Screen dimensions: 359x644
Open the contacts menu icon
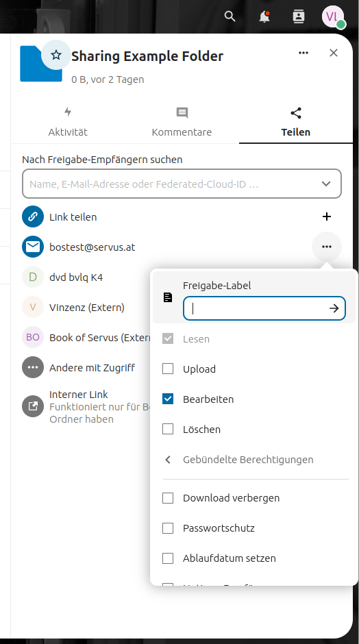(x=299, y=16)
